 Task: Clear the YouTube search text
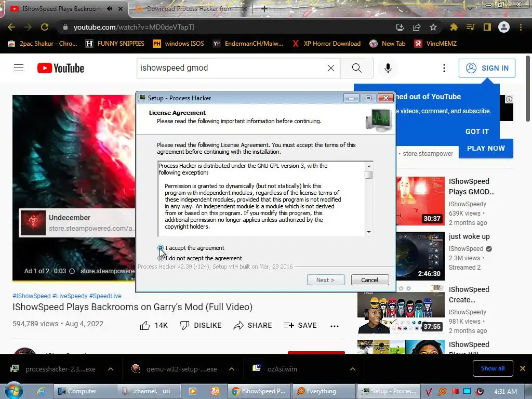click(x=331, y=68)
